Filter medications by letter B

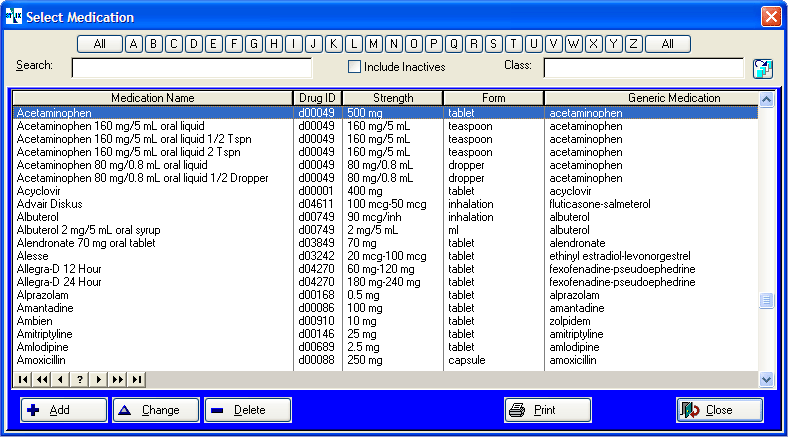[x=153, y=44]
